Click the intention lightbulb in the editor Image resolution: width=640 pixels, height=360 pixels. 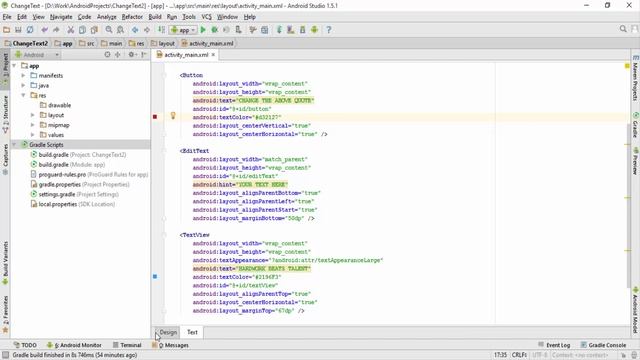[x=173, y=116]
